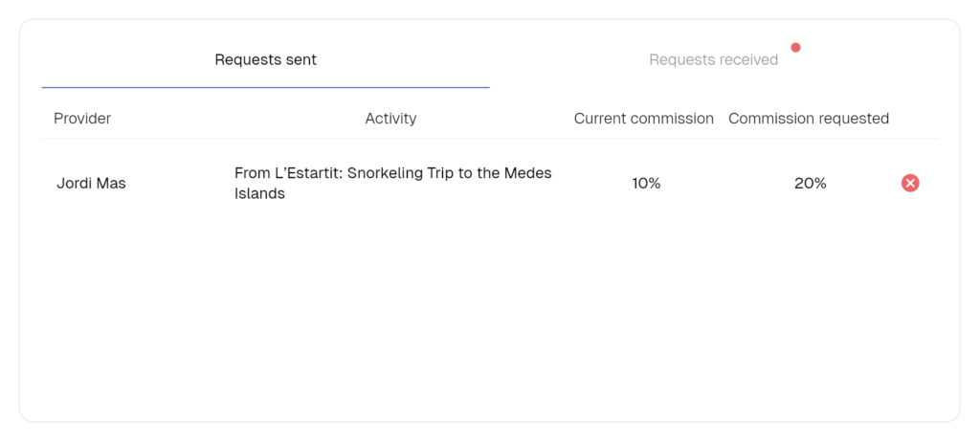Click the blue underline beneath Requests sent

click(266, 87)
